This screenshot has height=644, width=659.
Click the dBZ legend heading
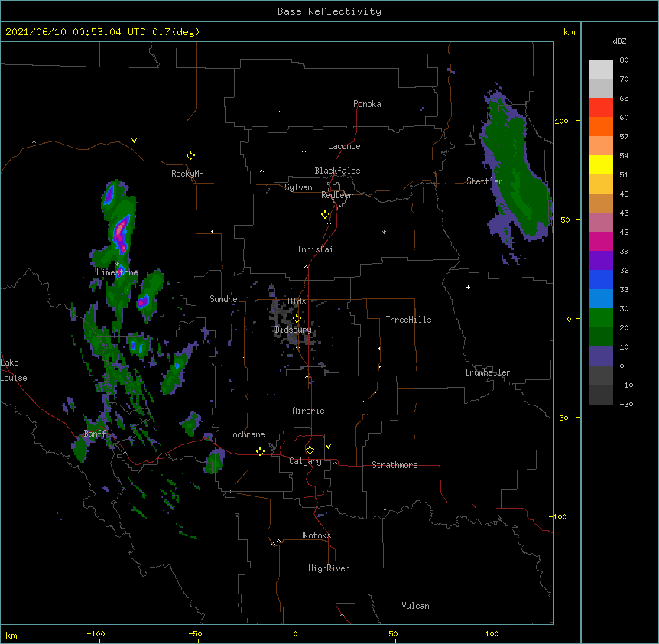pos(619,41)
